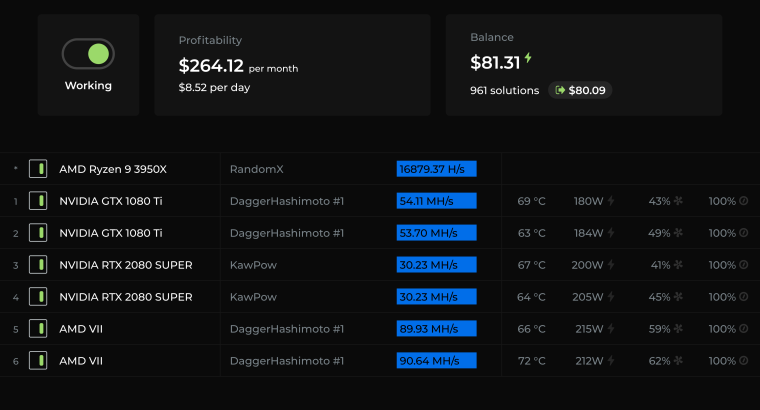This screenshot has height=410, width=760.
Task: Click the $264.12 per month profitability figure
Action: point(238,66)
